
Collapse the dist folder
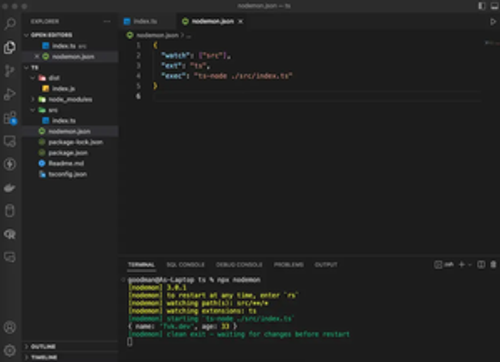tap(33, 78)
